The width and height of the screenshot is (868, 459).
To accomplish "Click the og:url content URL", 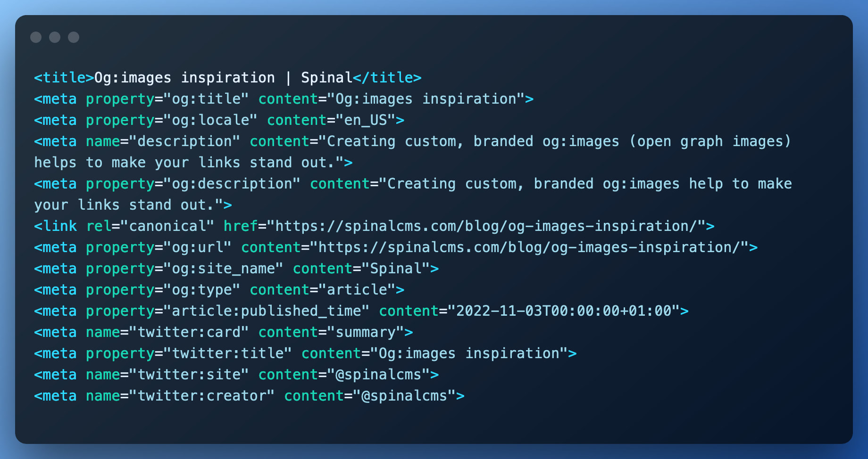I will point(529,247).
